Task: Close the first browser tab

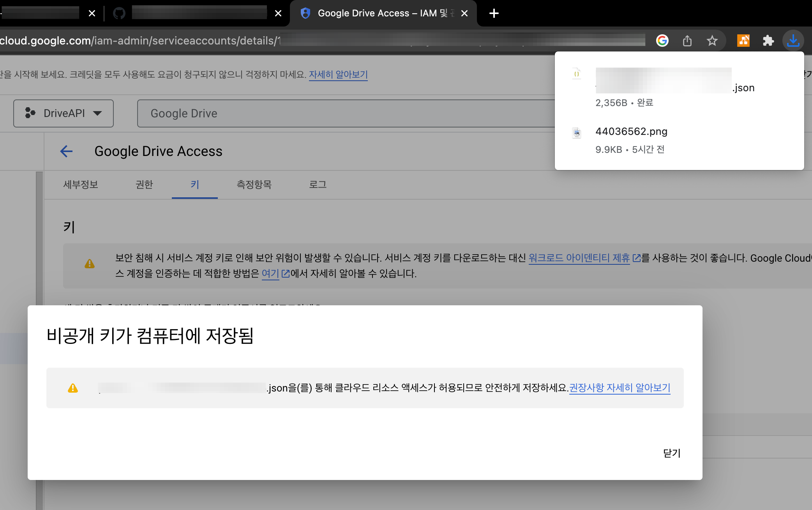Action: point(92,13)
